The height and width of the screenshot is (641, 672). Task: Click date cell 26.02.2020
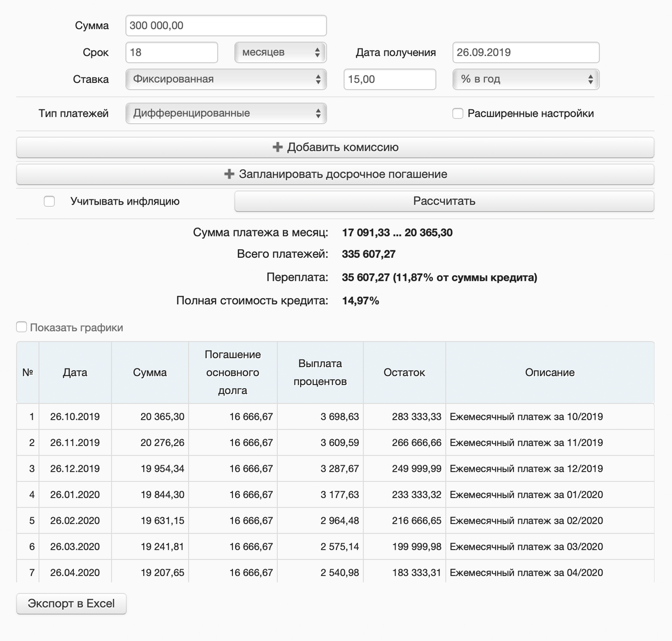click(75, 521)
